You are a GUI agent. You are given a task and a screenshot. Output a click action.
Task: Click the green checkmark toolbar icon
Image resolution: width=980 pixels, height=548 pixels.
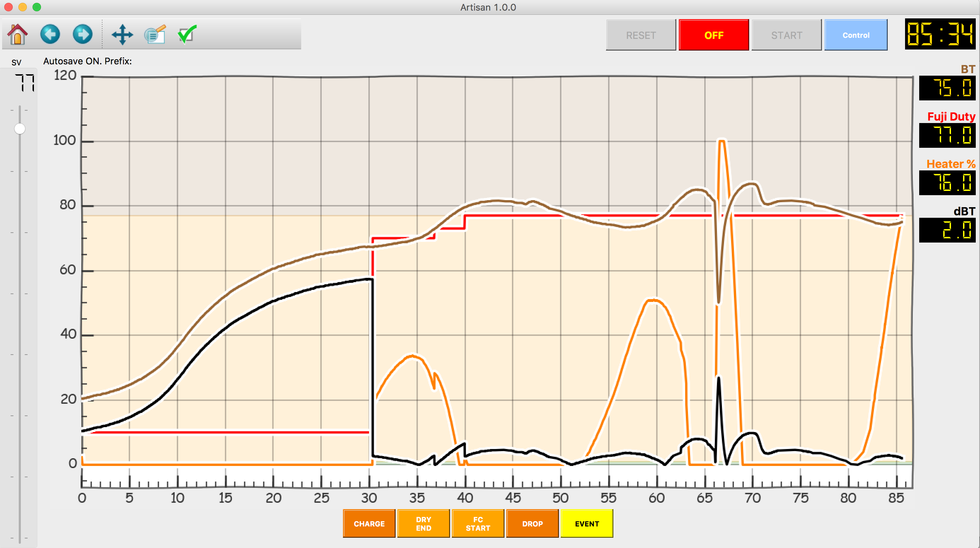pos(187,35)
